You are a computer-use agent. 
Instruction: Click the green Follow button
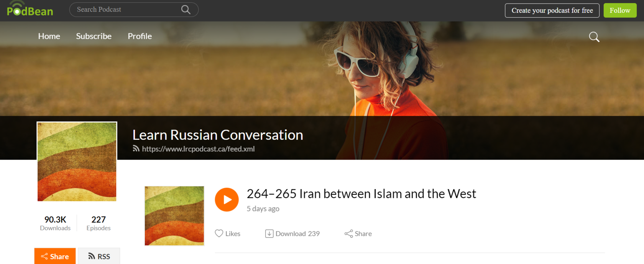[x=620, y=10]
